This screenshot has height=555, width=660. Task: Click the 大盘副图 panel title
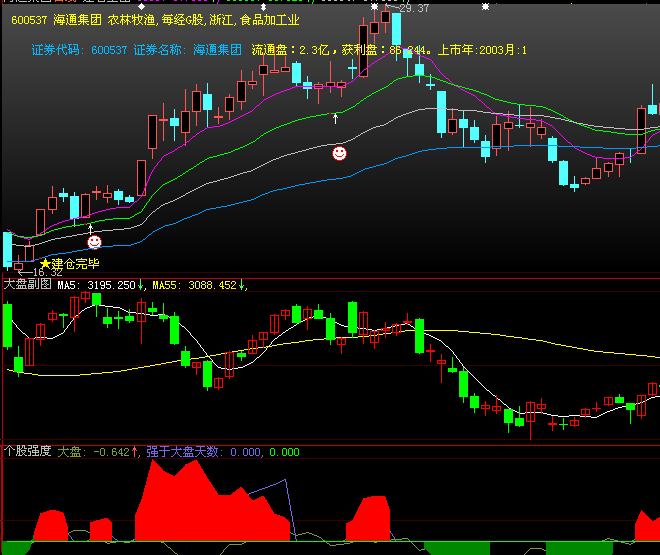(28, 284)
